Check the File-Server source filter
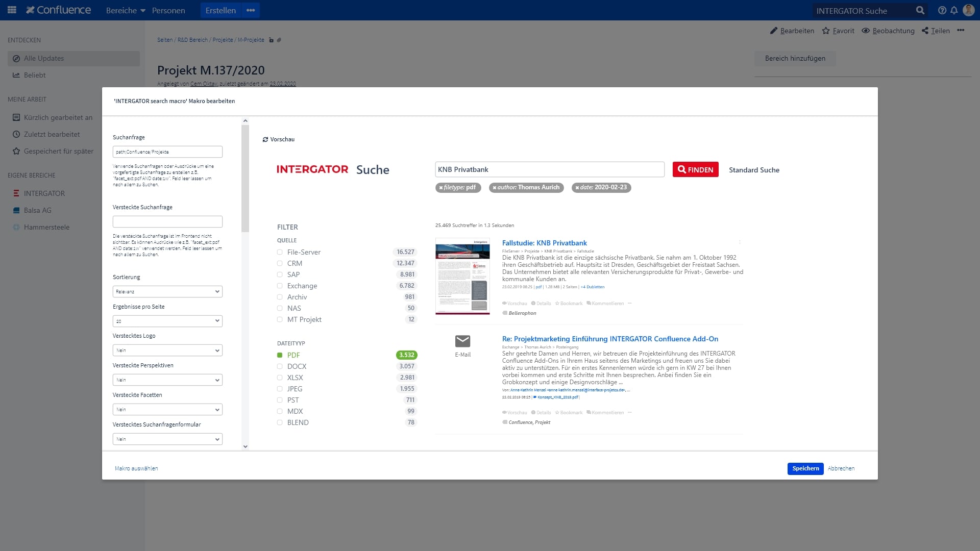980x551 pixels. (280, 252)
